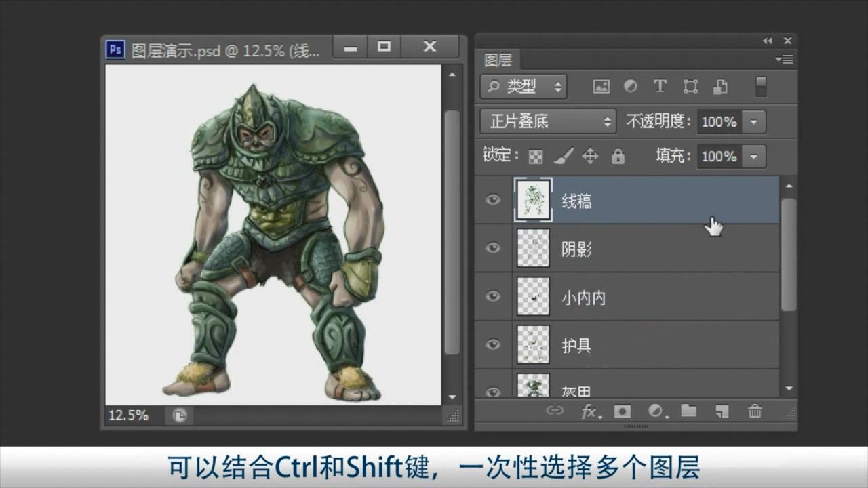868x488 pixels.
Task: Toggle the layer filtering switch
Action: [761, 86]
